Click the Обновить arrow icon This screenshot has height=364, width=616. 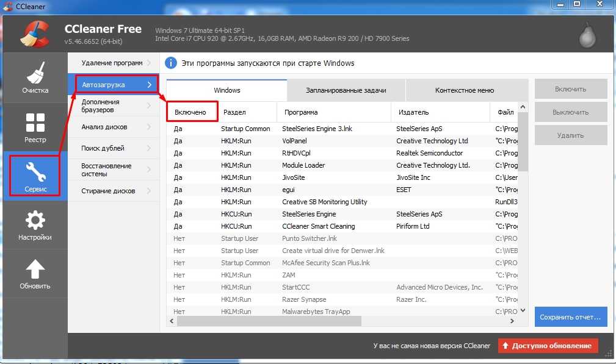click(35, 269)
